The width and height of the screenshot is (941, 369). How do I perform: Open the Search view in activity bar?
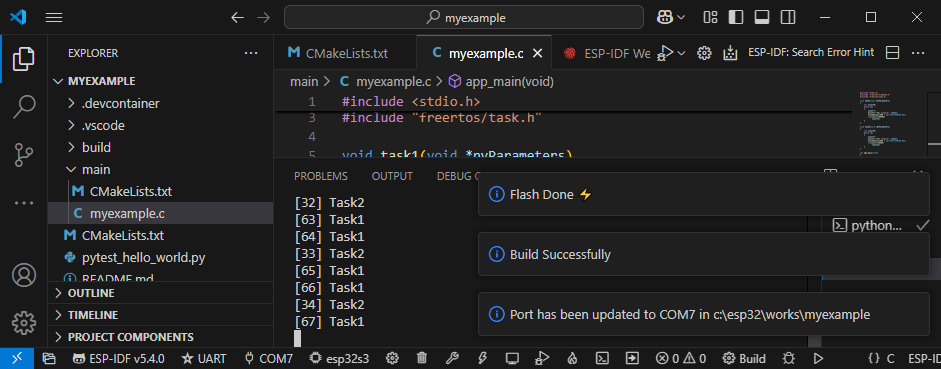click(x=24, y=107)
